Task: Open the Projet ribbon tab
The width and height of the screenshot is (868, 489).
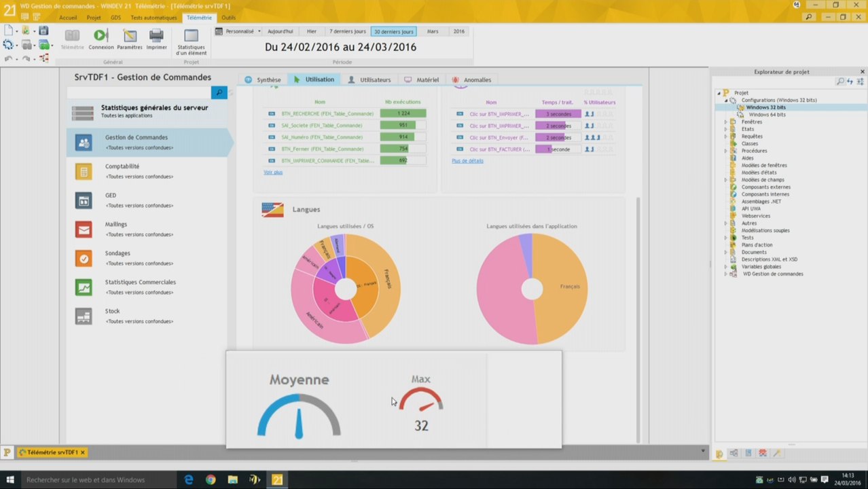Action: (94, 18)
